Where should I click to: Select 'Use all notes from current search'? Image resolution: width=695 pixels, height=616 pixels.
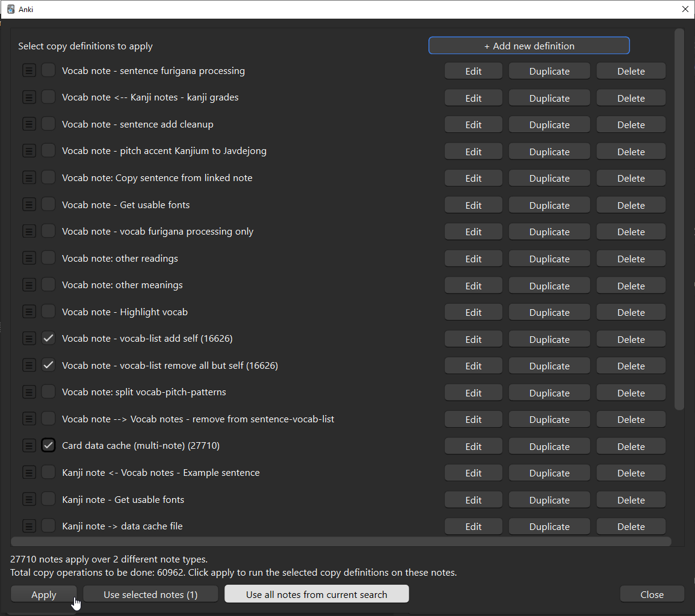pos(317,594)
